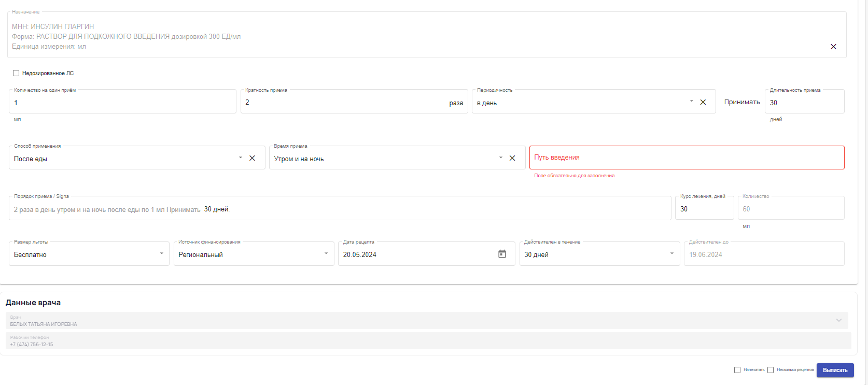Focus the Количество на один приём field

[122, 102]
